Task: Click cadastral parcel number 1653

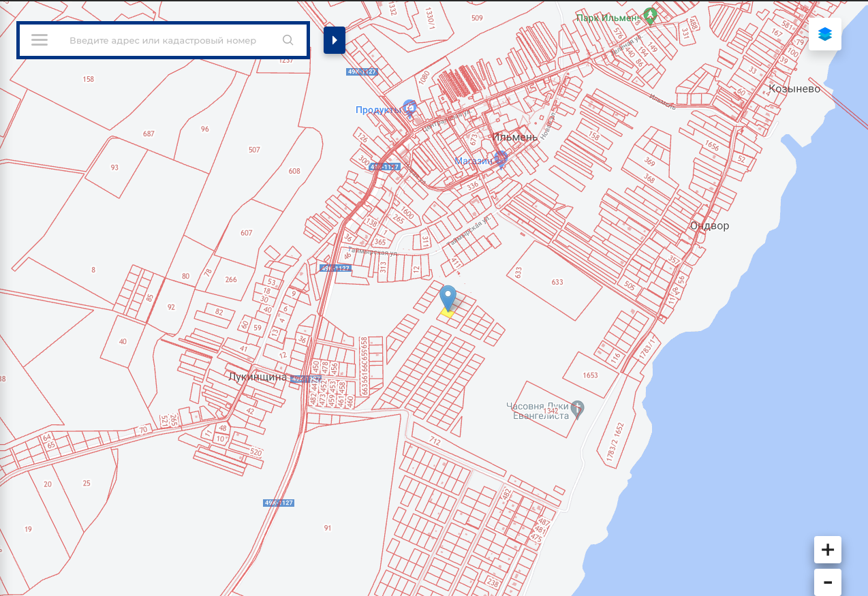Action: [590, 375]
